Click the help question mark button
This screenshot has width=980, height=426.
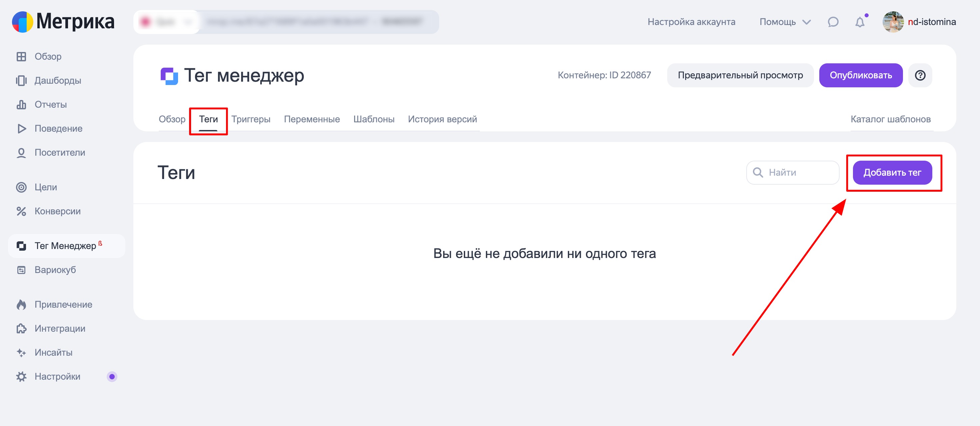click(920, 75)
